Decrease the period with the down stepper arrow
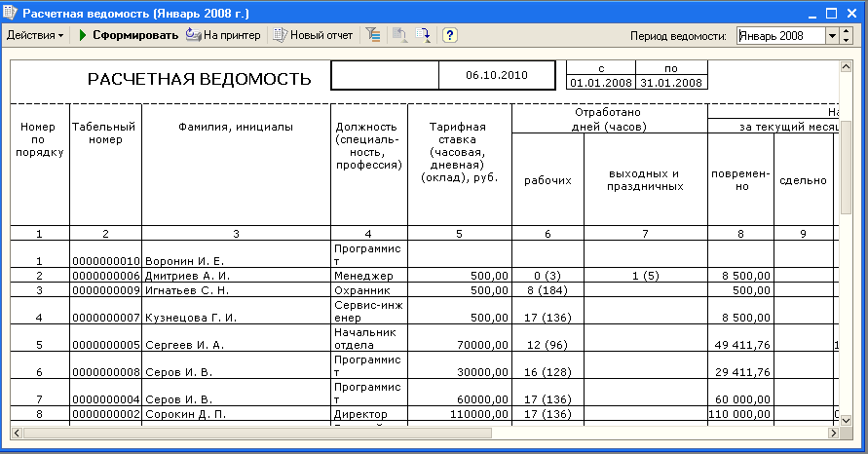This screenshot has height=454, width=868. click(846, 40)
